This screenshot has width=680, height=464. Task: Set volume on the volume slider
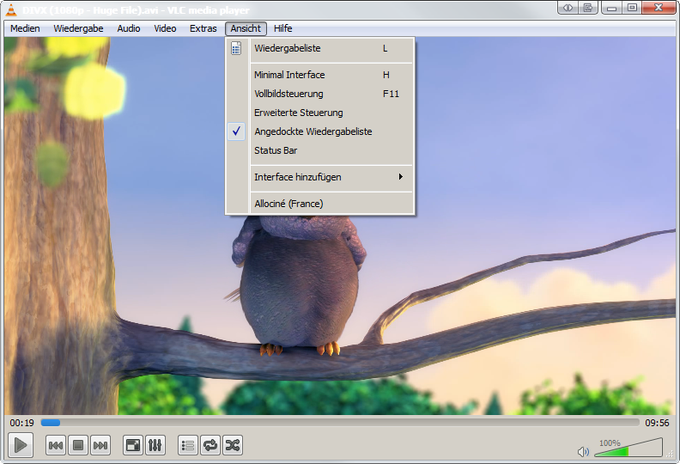tap(628, 448)
